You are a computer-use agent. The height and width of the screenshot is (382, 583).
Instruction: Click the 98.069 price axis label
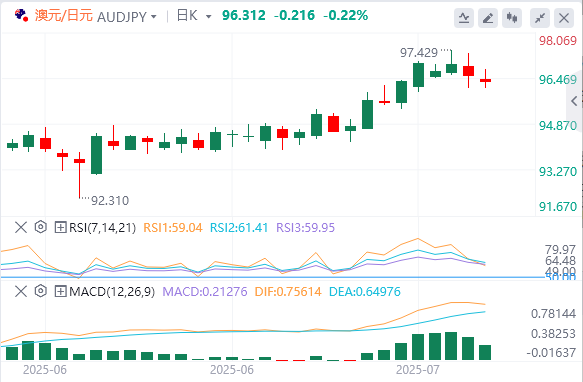pos(558,41)
